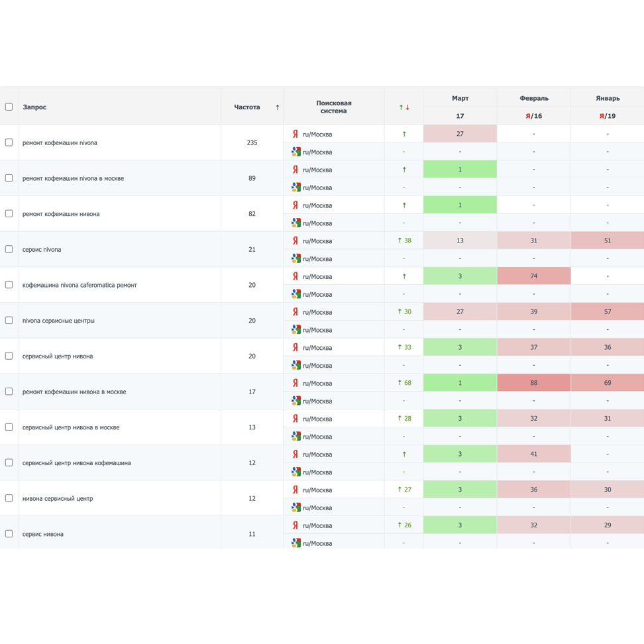This screenshot has height=644, width=644.
Task: Tick the "ремонт кофемашин нивона" row checkbox
Action: pyautogui.click(x=9, y=213)
